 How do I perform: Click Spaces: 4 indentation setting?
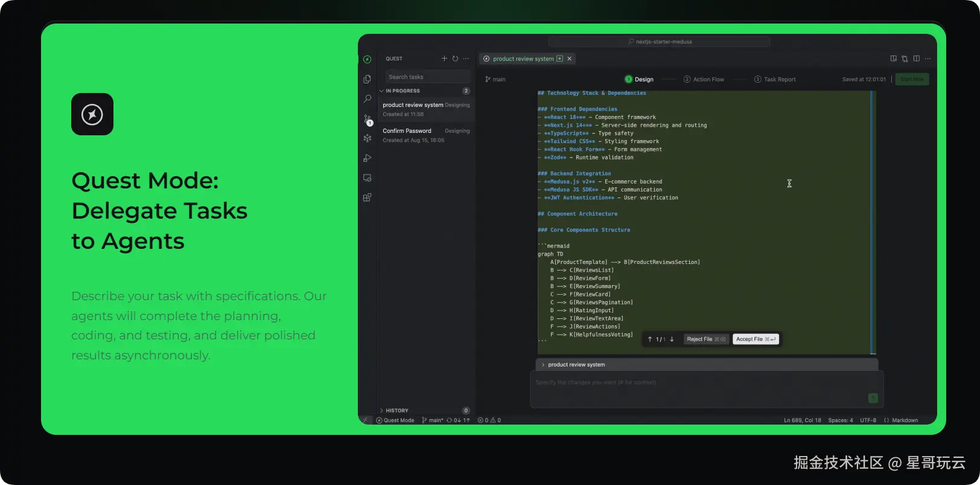click(841, 420)
